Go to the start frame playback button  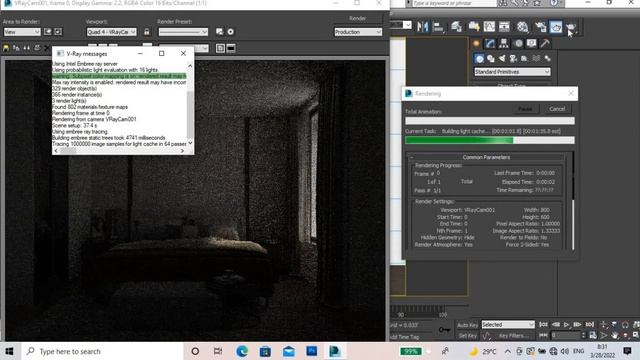pyautogui.click(x=543, y=325)
